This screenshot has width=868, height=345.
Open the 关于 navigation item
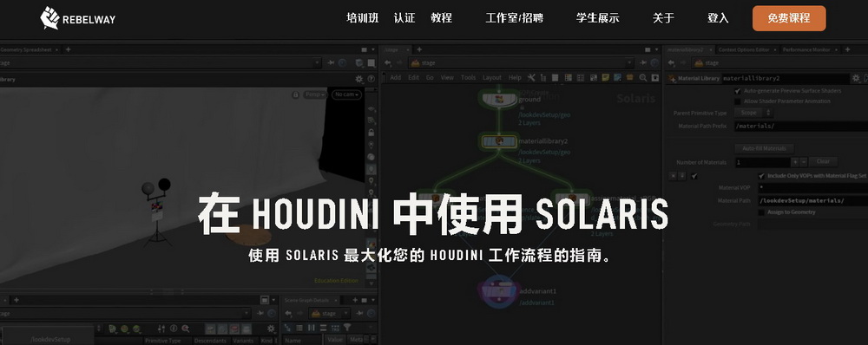tap(663, 17)
